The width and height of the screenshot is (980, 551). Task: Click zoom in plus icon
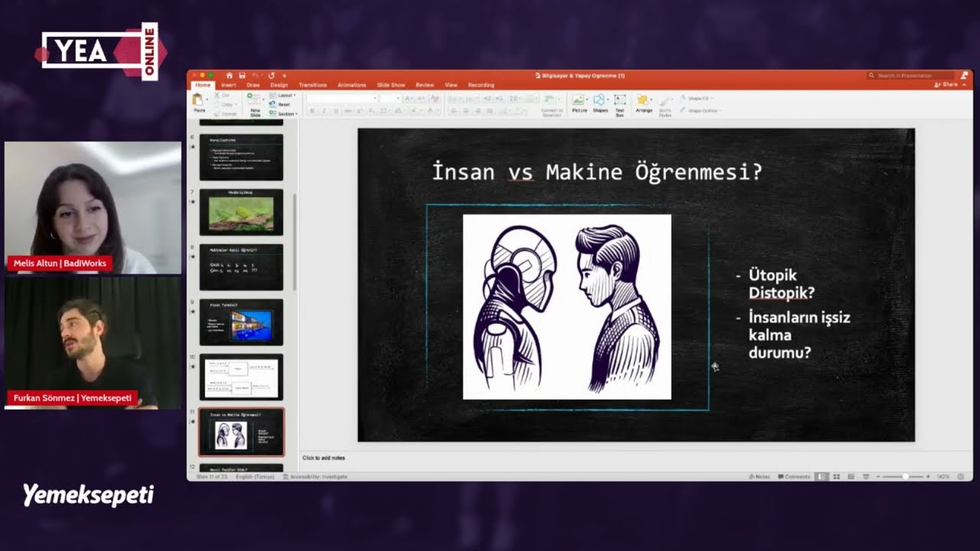pyautogui.click(x=928, y=476)
